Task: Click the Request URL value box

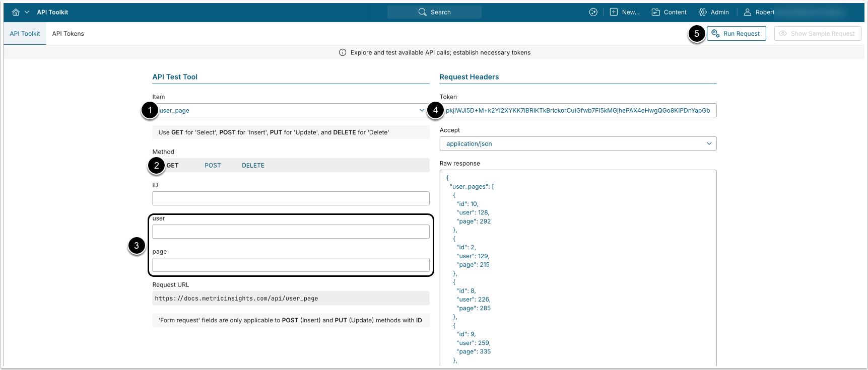Action: 291,298
